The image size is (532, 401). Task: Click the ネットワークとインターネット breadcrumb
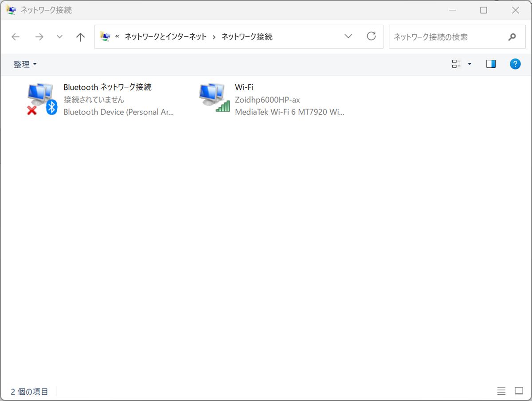(165, 37)
